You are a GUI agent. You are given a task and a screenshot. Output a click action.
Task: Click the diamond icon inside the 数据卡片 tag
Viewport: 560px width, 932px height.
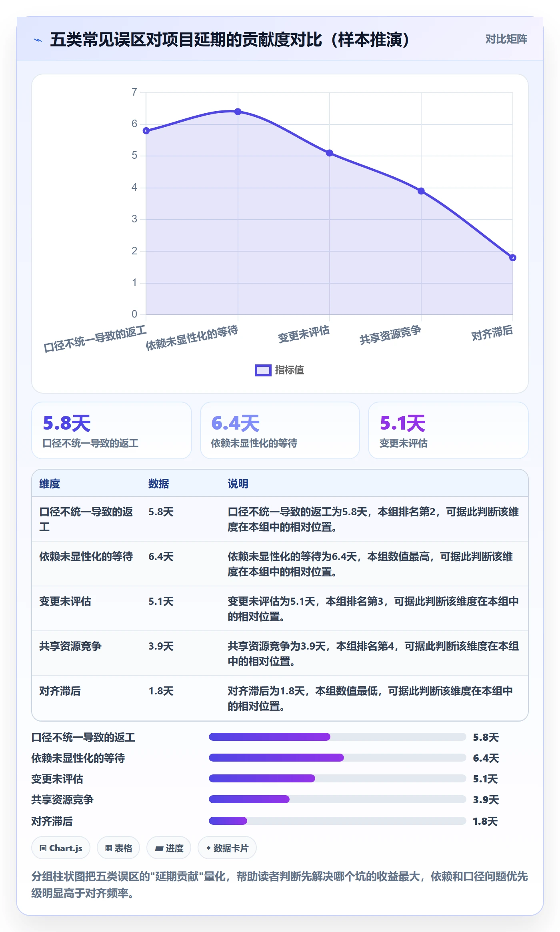pyautogui.click(x=208, y=848)
